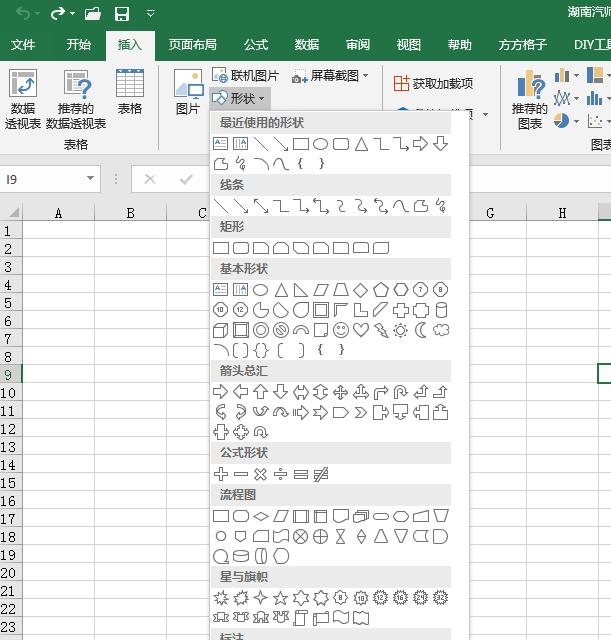The width and height of the screenshot is (611, 640).
Task: Open the View (视图) tab
Action: 409,44
